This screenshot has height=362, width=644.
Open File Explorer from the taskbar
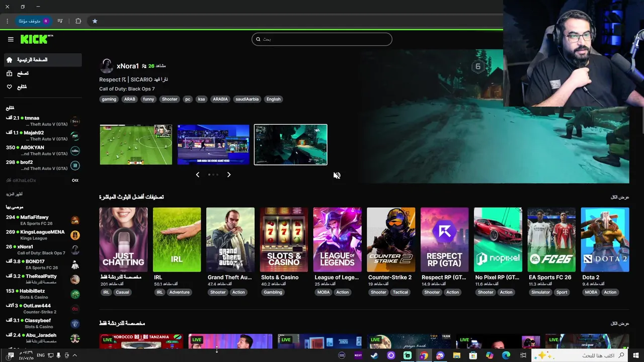(456, 355)
